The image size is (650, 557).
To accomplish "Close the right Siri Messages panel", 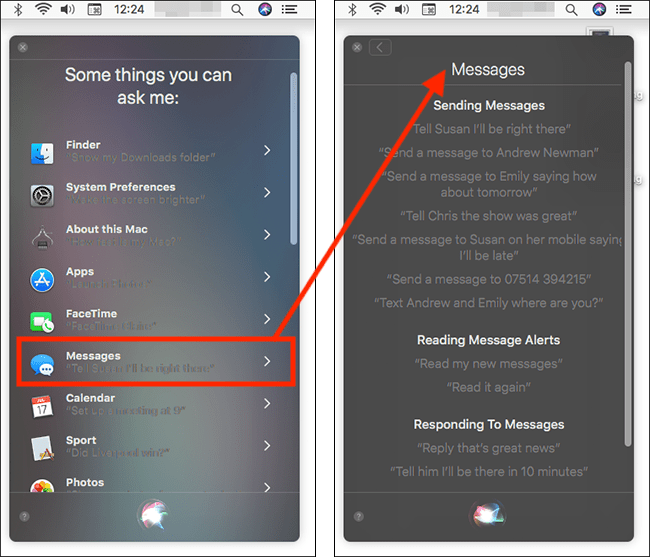I will click(x=357, y=47).
